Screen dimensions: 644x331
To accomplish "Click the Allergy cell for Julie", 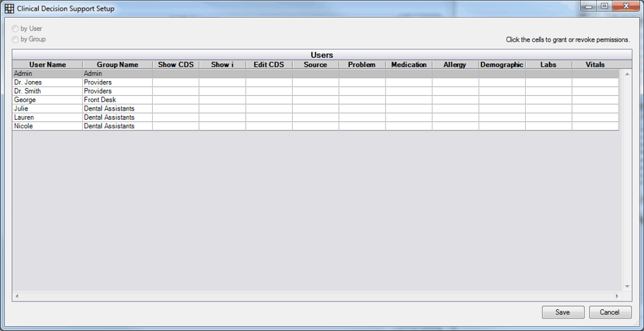I will pyautogui.click(x=455, y=108).
